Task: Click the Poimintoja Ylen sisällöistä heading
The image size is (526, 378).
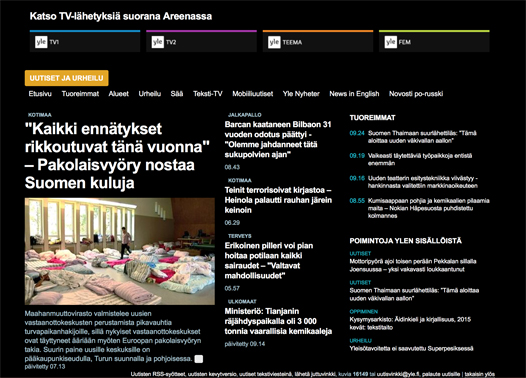Action: [406, 241]
